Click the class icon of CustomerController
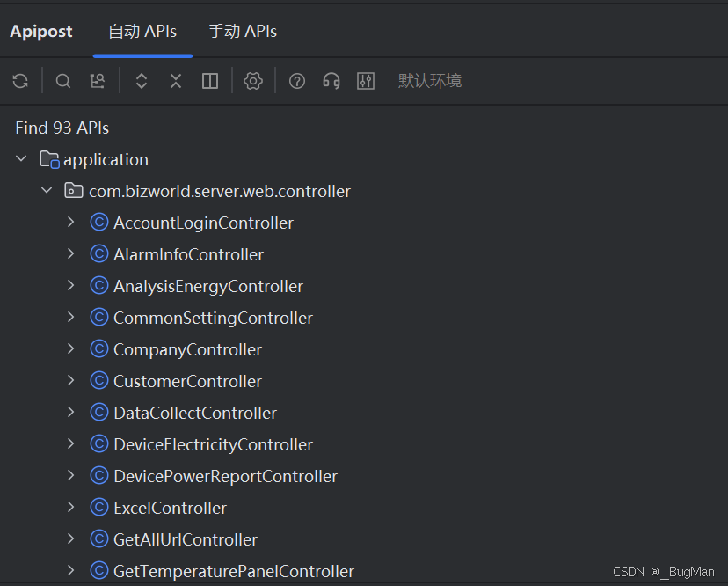The width and height of the screenshot is (728, 586). click(98, 380)
